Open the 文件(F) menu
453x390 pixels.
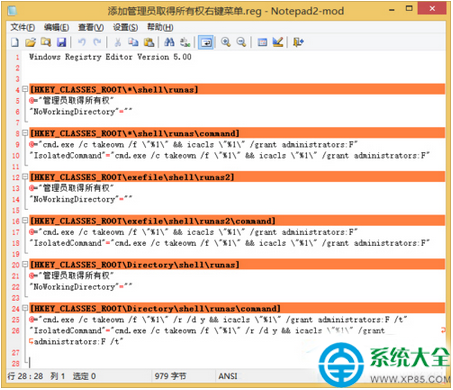point(22,27)
